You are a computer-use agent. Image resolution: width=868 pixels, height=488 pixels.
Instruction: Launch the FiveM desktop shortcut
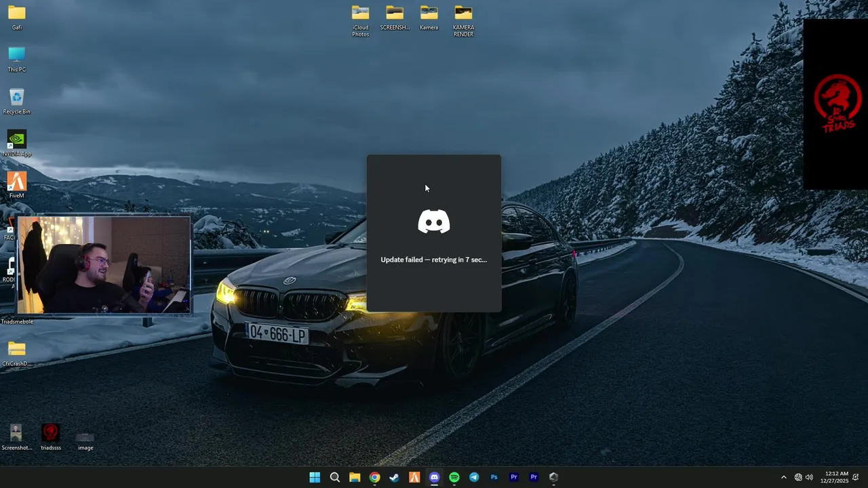17,186
